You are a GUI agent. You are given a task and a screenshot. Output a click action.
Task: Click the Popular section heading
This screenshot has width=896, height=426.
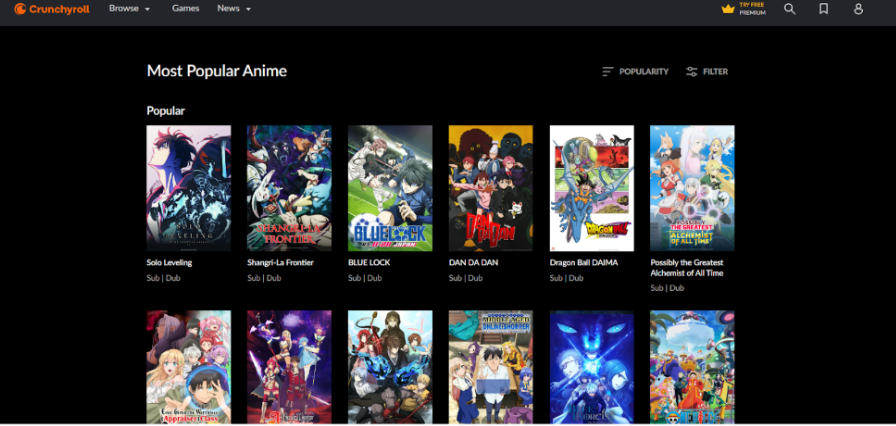click(x=166, y=111)
